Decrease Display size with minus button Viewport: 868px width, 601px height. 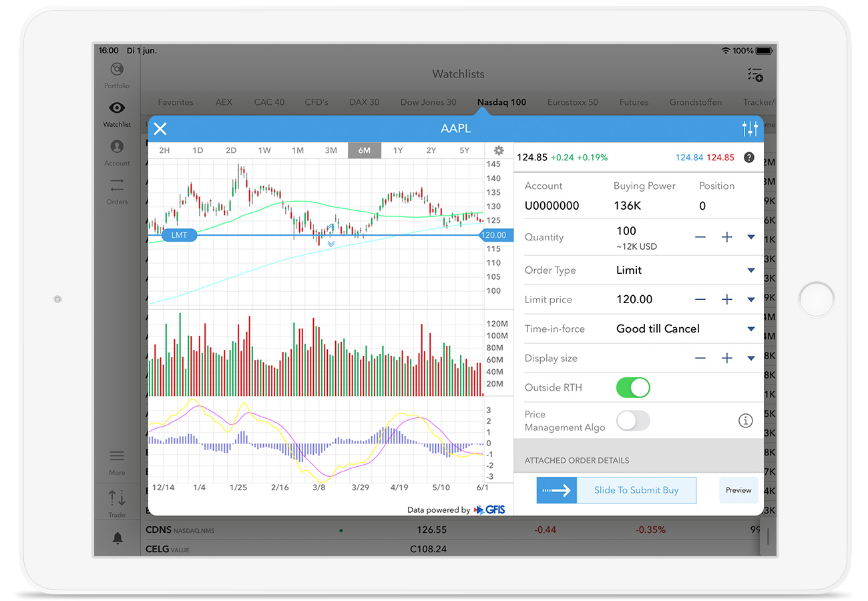pyautogui.click(x=700, y=359)
